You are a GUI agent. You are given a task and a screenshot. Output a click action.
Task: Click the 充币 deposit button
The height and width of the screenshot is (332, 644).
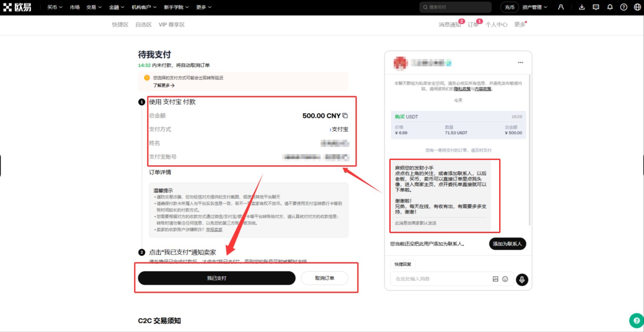click(509, 7)
